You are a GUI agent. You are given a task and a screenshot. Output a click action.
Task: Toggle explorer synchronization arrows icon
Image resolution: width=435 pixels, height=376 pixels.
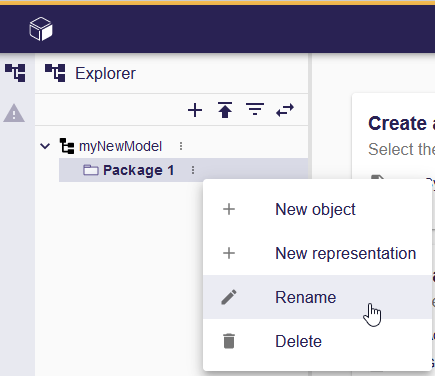point(285,110)
